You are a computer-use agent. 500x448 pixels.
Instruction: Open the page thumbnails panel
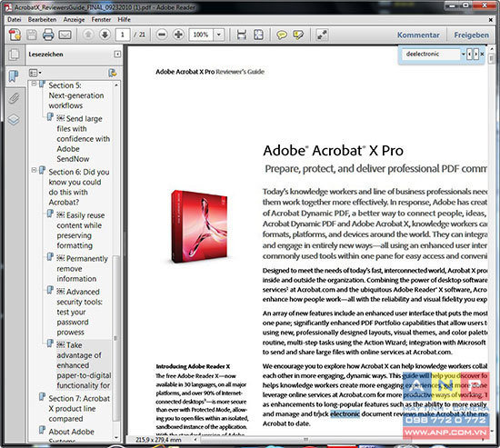click(14, 55)
